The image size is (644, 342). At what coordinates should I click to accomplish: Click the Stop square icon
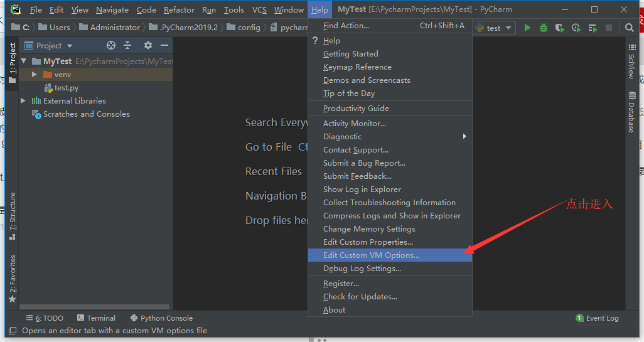[x=609, y=28]
